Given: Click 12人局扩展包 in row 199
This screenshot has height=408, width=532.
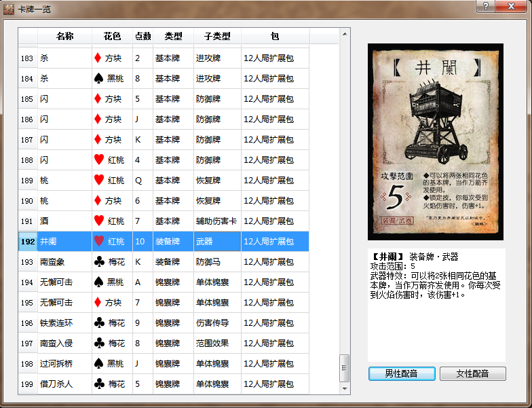Looking at the screenshot, I should 269,384.
